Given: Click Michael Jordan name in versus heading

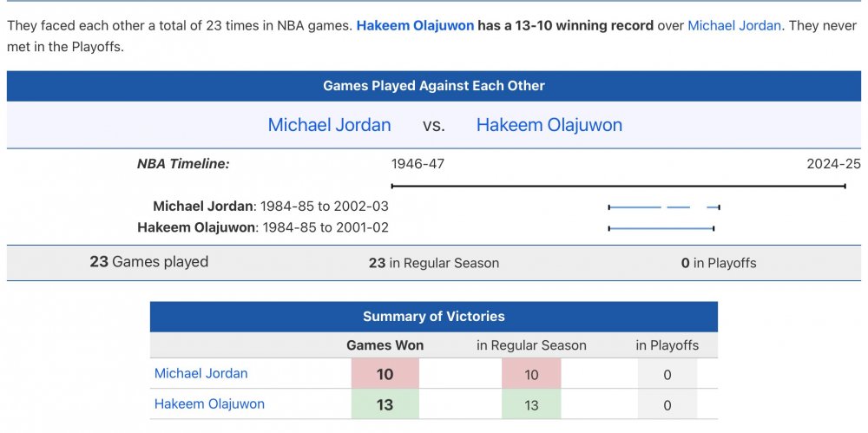Looking at the screenshot, I should point(329,125).
